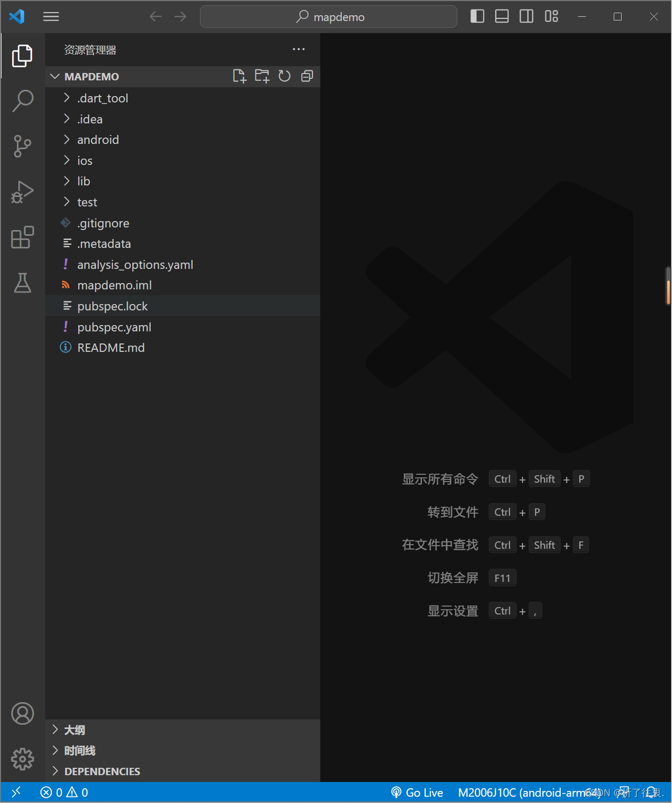Click the mapdemo command center search box
The height and width of the screenshot is (803, 672).
[329, 17]
